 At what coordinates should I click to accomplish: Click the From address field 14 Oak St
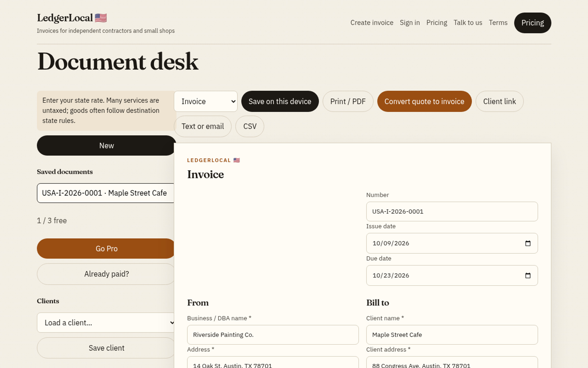[273, 363]
